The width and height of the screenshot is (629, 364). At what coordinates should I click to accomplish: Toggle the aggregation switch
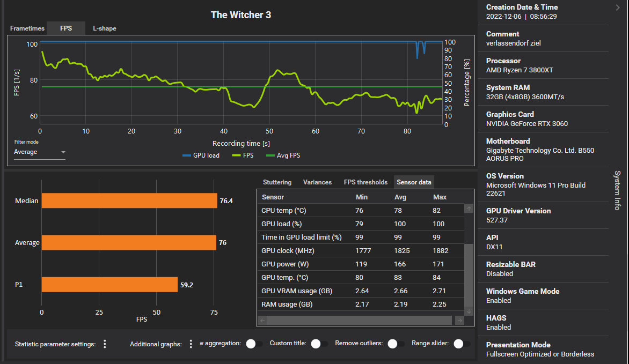point(254,344)
